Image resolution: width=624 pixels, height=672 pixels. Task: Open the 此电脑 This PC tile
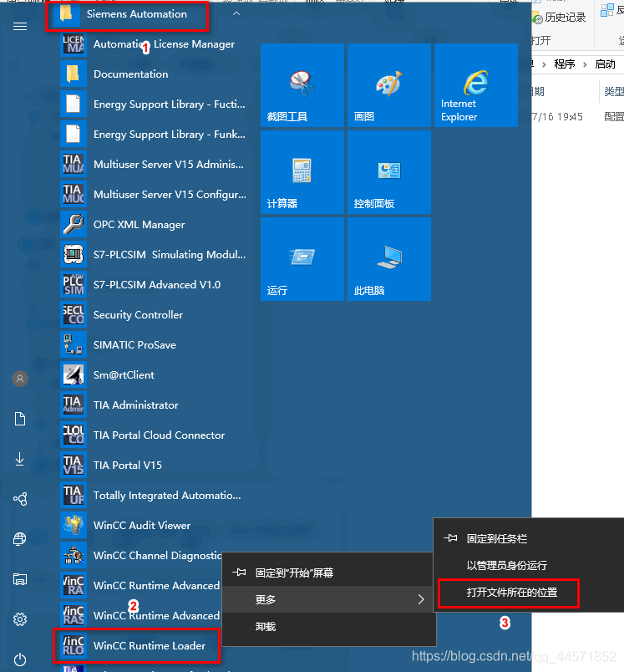(x=389, y=259)
